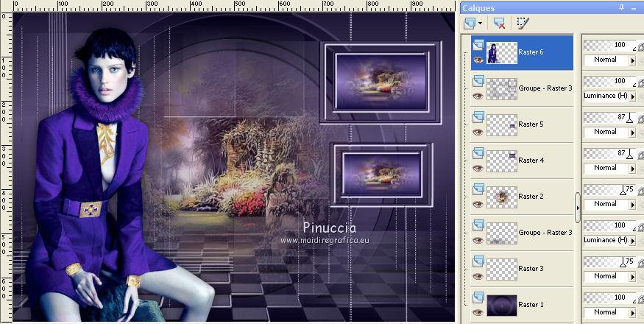Click the layer type icon of Raster 2
This screenshot has width=644, height=324.
click(478, 189)
